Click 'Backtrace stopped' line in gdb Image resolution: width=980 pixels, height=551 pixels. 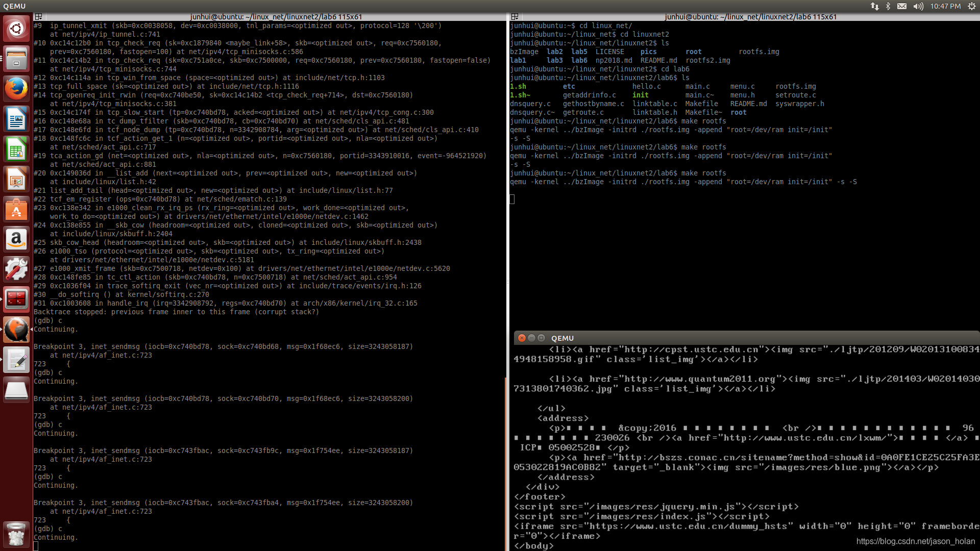[176, 312]
